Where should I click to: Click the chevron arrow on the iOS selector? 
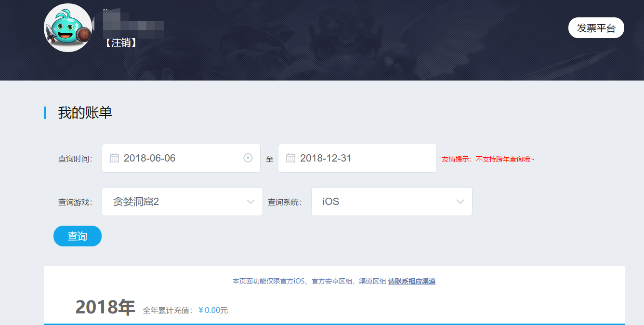(460, 202)
